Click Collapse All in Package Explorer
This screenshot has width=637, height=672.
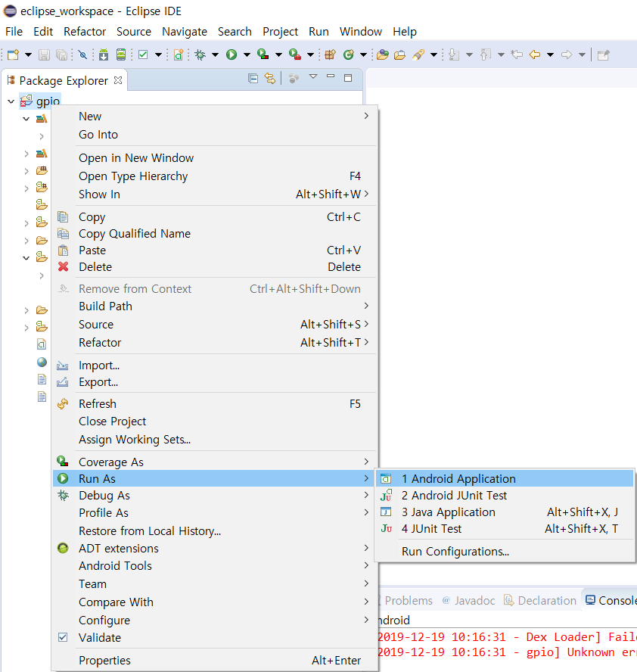click(253, 79)
